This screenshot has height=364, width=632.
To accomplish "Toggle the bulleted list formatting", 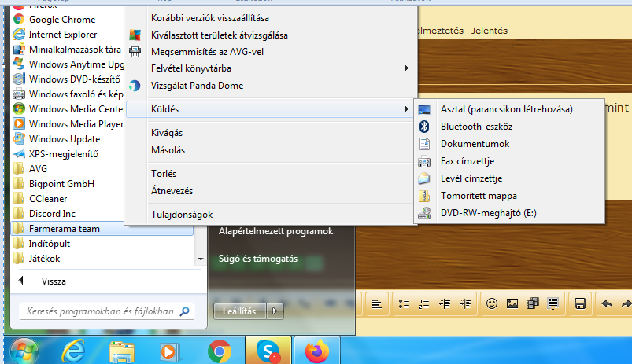I will 404,303.
